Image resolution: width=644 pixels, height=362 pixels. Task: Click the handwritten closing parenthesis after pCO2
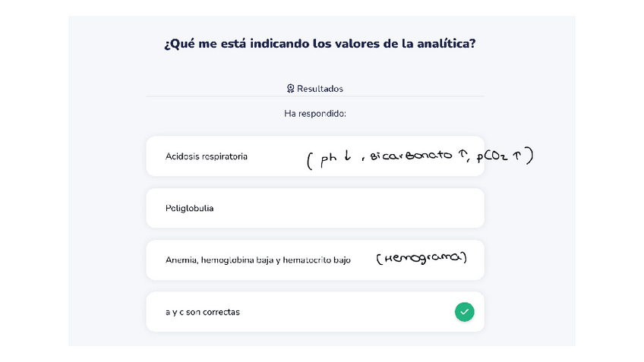point(530,156)
